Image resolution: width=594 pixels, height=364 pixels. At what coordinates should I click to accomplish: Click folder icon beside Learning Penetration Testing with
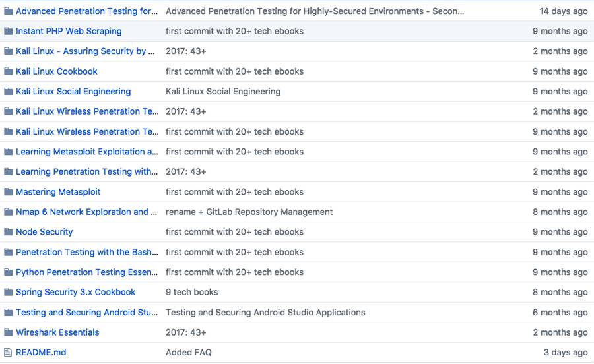[x=9, y=171]
